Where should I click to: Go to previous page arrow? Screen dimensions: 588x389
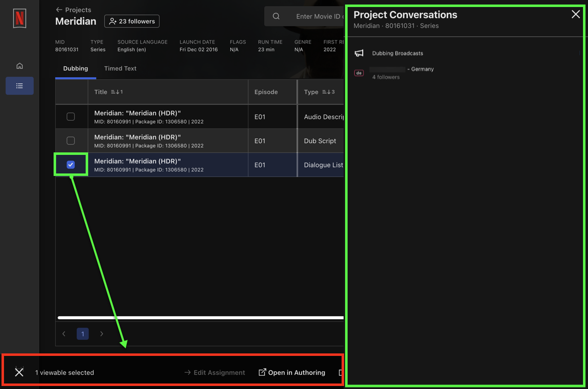tap(64, 334)
